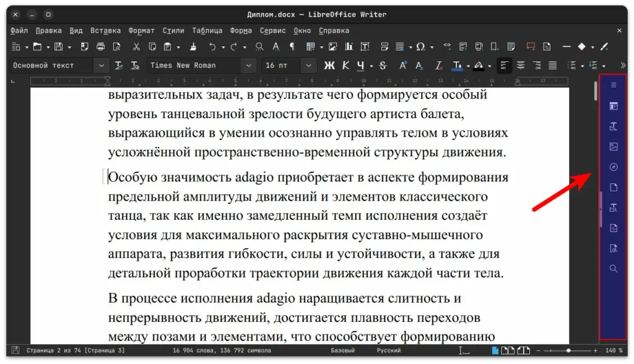
Task: Insert an image into the document
Action: click(332, 46)
